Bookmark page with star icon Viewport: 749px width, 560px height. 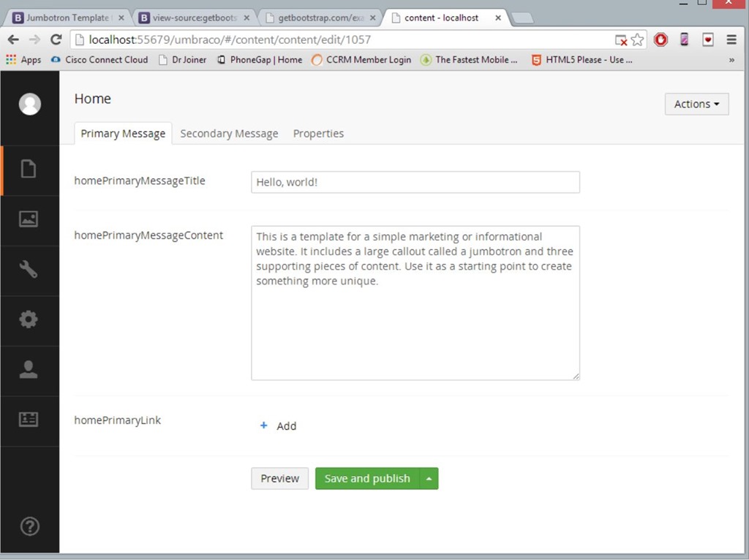pyautogui.click(x=637, y=40)
